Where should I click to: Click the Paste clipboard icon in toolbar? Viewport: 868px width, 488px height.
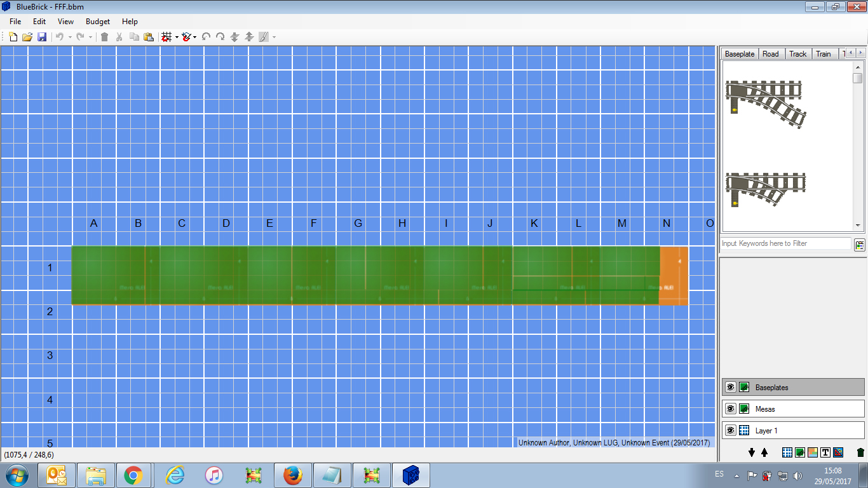(148, 37)
